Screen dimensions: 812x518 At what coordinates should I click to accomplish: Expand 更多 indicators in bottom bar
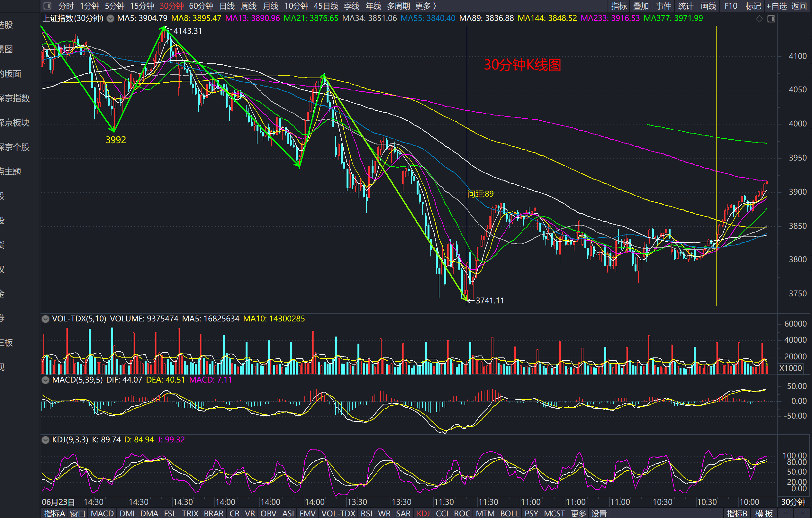pyautogui.click(x=579, y=513)
